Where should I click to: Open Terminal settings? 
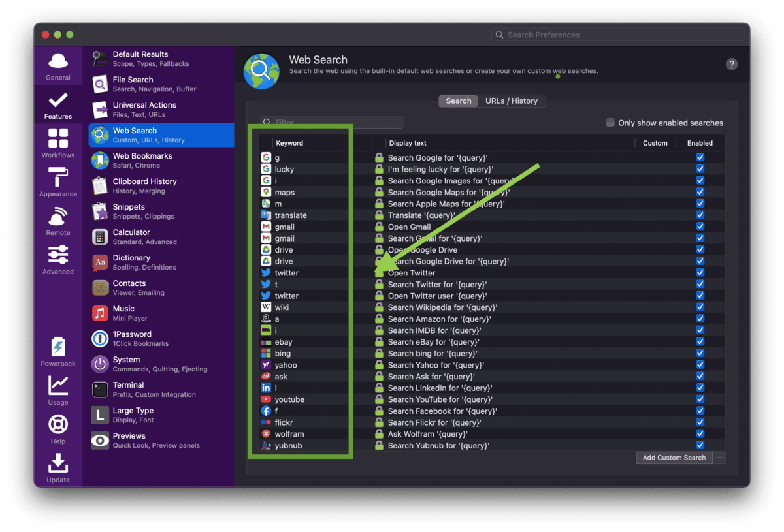click(161, 390)
